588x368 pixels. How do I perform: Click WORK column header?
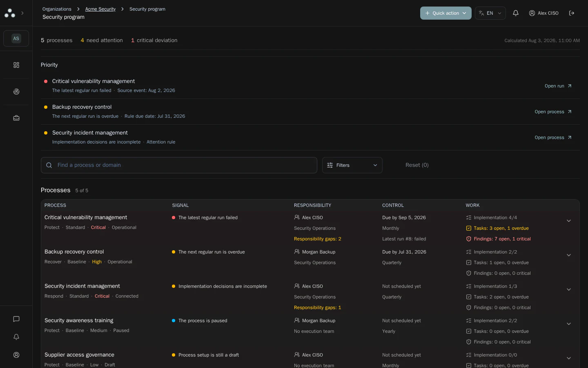point(472,205)
